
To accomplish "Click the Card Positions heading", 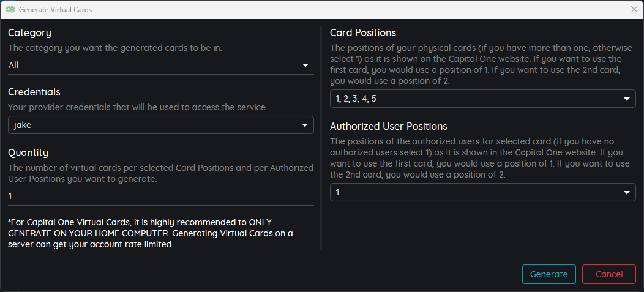I will click(363, 32).
